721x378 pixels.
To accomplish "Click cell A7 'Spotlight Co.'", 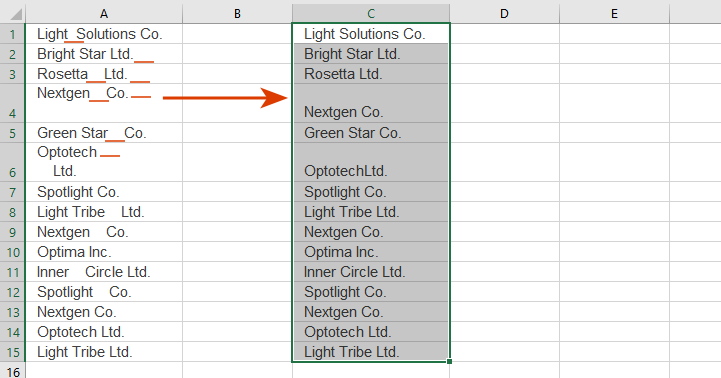I will (x=104, y=192).
